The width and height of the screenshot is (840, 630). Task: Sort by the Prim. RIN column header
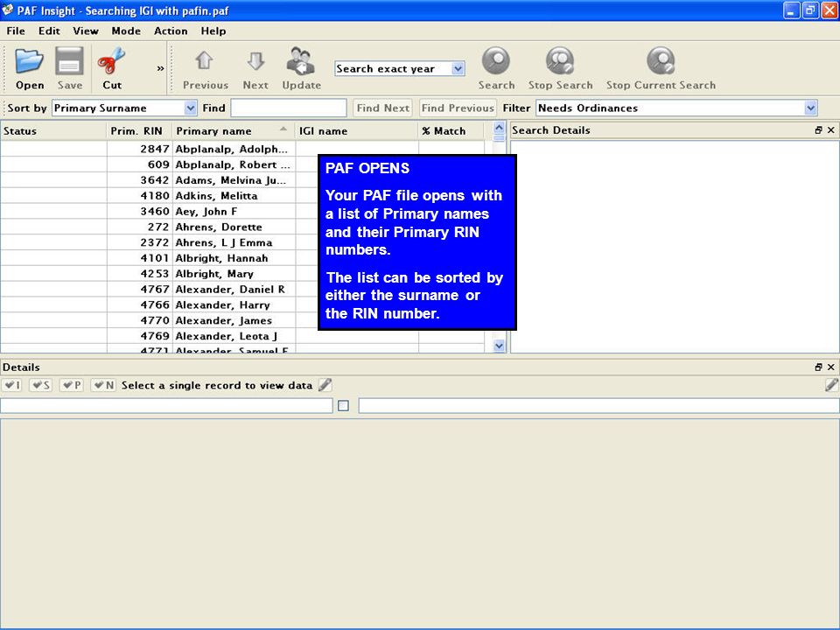coord(139,131)
